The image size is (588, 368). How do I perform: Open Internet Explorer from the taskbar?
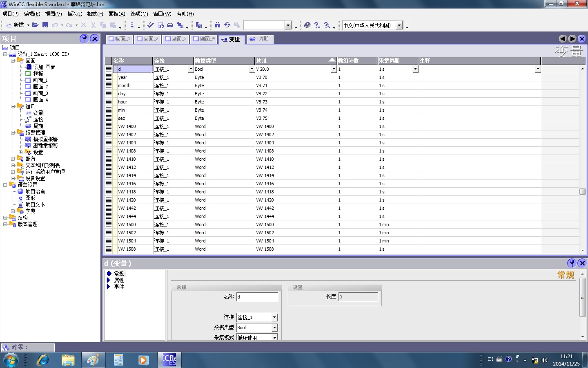[42, 360]
